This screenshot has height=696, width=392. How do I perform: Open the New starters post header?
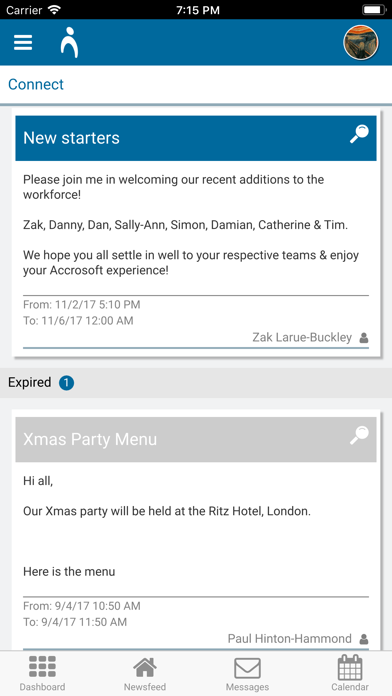(196, 138)
